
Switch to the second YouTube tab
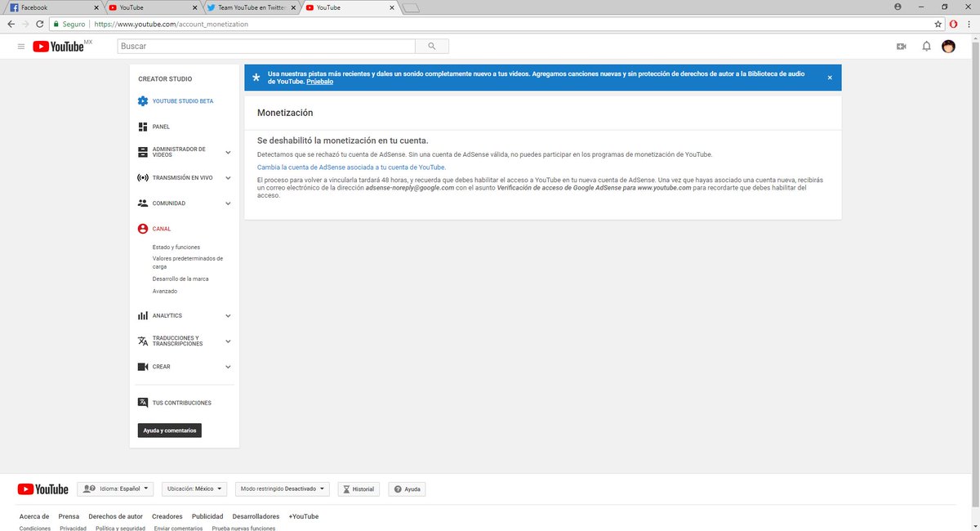point(349,7)
